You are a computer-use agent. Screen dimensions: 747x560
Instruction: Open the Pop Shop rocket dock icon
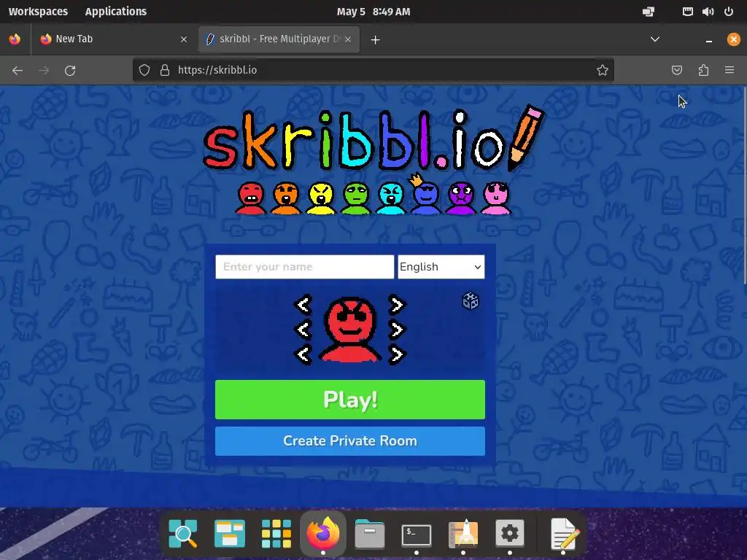pyautogui.click(x=463, y=534)
